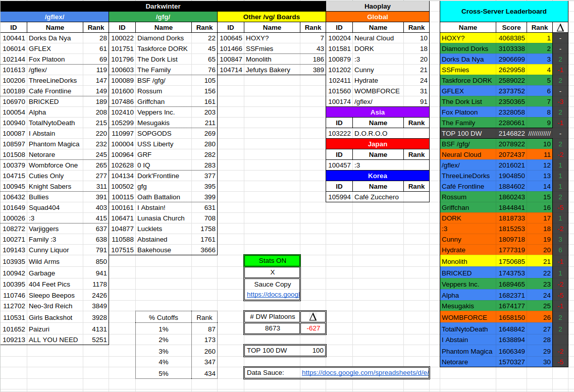The width and height of the screenshot is (574, 392).
Task: Select the Oath Battalion row
Action: tap(163, 197)
